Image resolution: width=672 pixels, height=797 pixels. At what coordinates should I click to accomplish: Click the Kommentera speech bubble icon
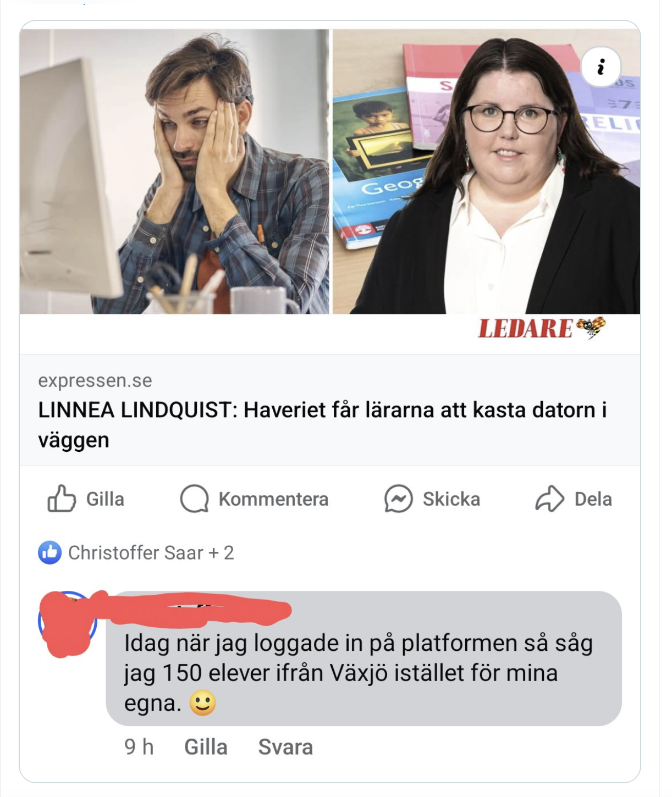click(195, 499)
